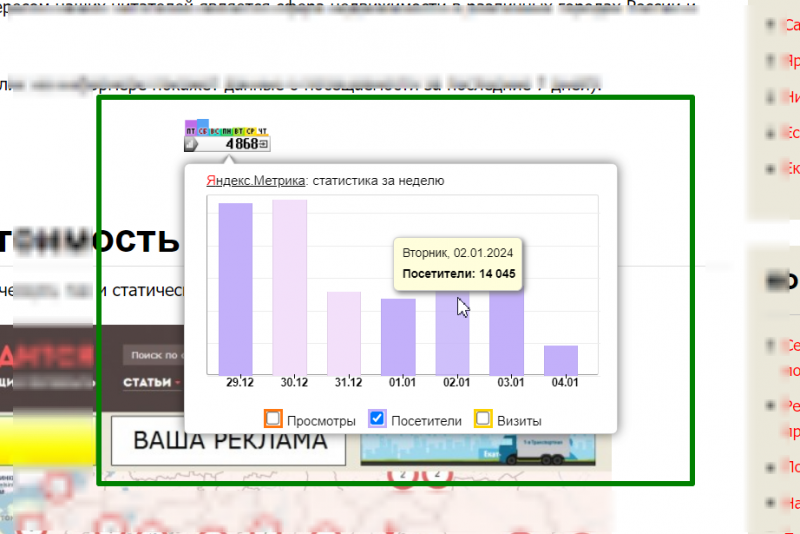This screenshot has height=534, width=800.
Task: Select the 04.01 bar in the chart
Action: pyautogui.click(x=561, y=361)
